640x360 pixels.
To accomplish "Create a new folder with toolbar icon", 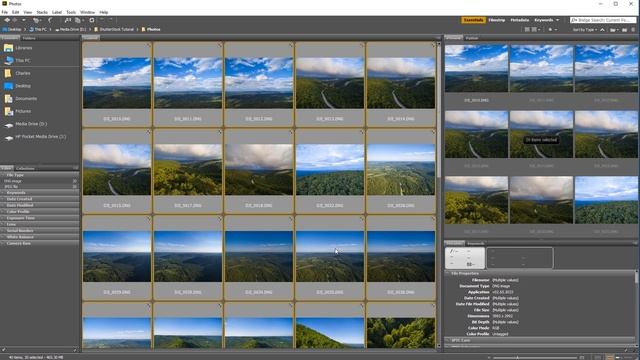I will 624,29.
